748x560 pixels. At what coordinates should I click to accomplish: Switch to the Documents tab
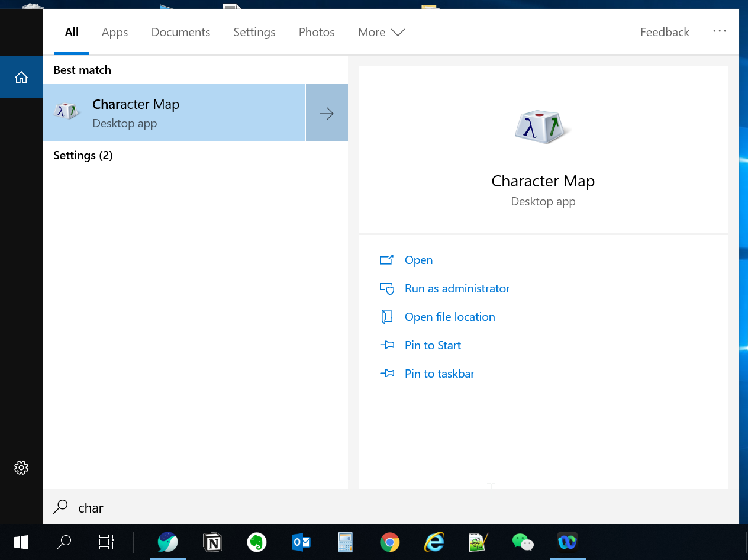coord(180,33)
